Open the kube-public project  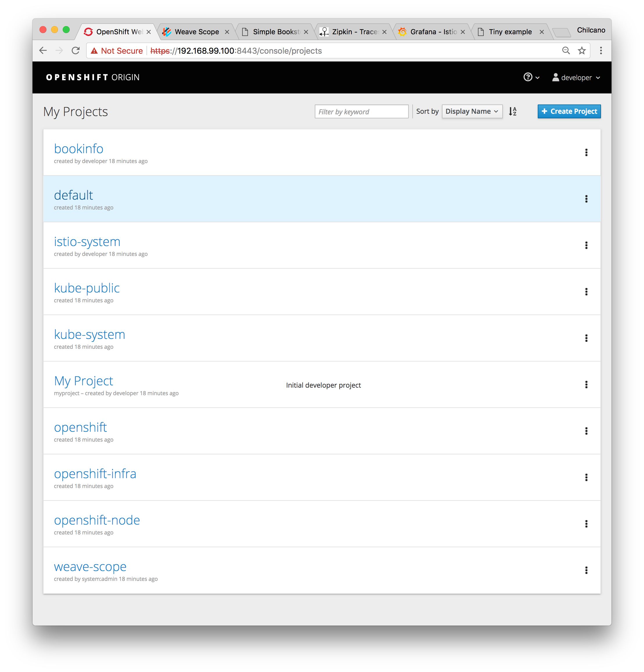[87, 288]
